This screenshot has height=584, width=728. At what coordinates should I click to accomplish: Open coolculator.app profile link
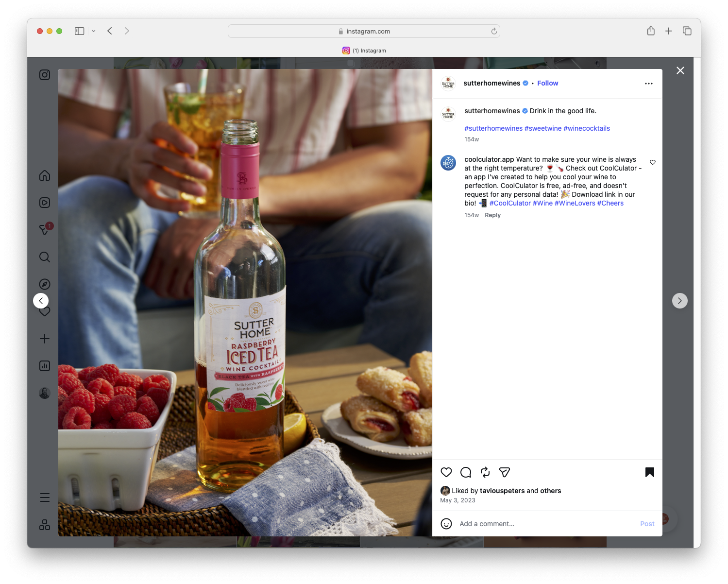489,159
